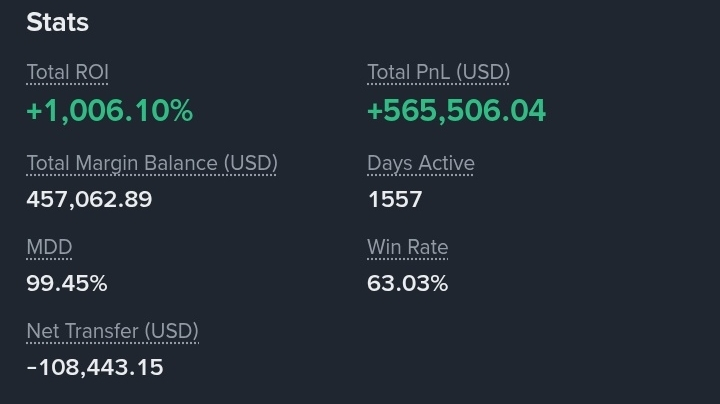Click the Win Rate label
Viewport: 720px width, 404px height.
(407, 247)
